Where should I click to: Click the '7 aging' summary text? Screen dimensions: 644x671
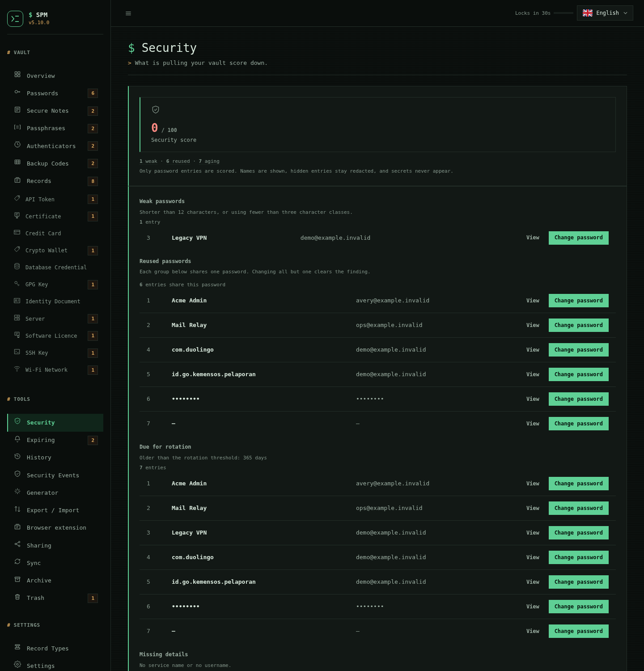(x=209, y=161)
